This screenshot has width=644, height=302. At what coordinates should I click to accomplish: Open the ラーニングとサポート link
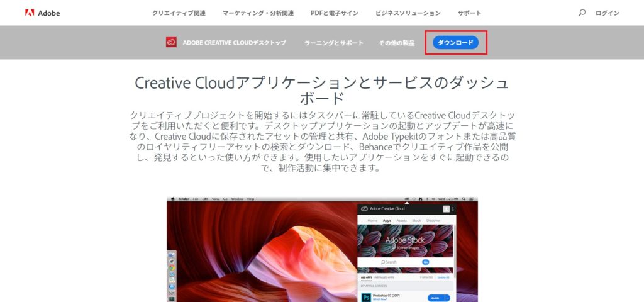333,43
